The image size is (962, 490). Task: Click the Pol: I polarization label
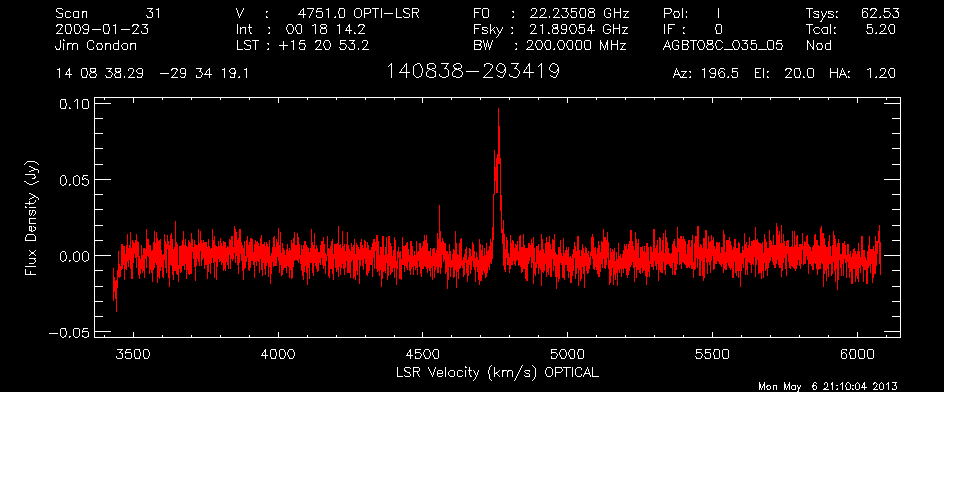coord(692,13)
